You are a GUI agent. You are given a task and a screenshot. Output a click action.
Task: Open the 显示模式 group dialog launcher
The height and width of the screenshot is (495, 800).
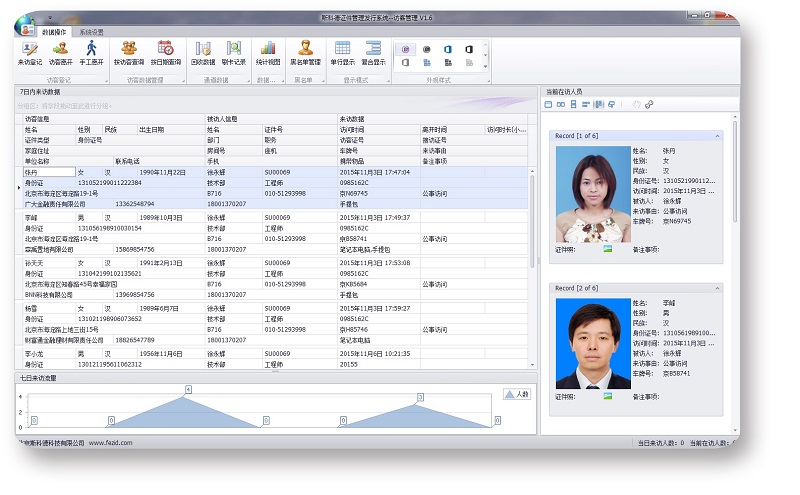click(x=388, y=81)
